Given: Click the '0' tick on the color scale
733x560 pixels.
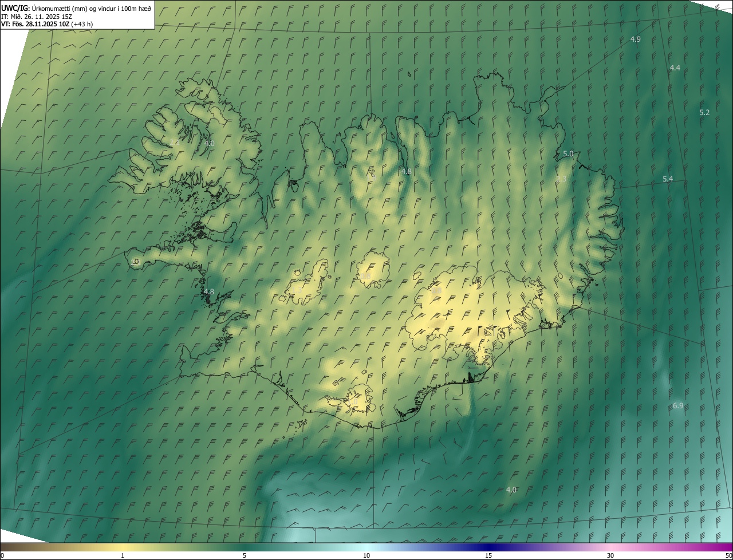Looking at the screenshot, I should click(x=2, y=556).
